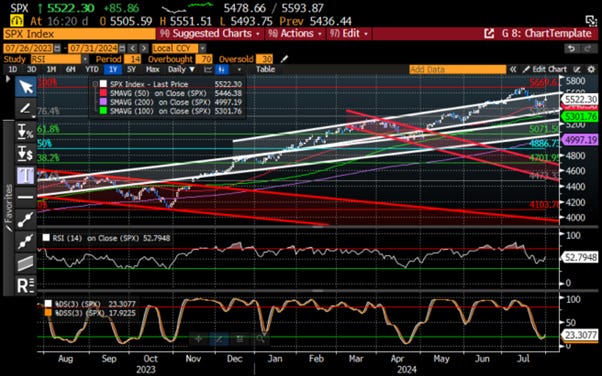Switch to line chart type
The image size is (602, 376).
click(208, 70)
